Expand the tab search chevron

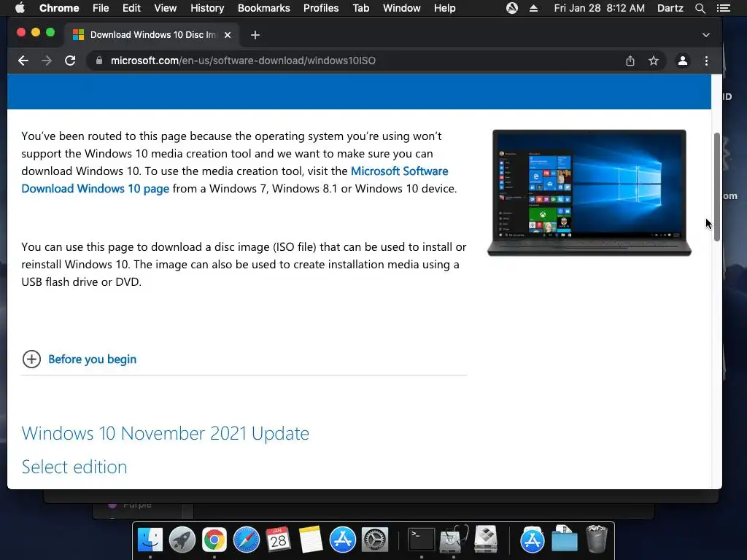706,35
